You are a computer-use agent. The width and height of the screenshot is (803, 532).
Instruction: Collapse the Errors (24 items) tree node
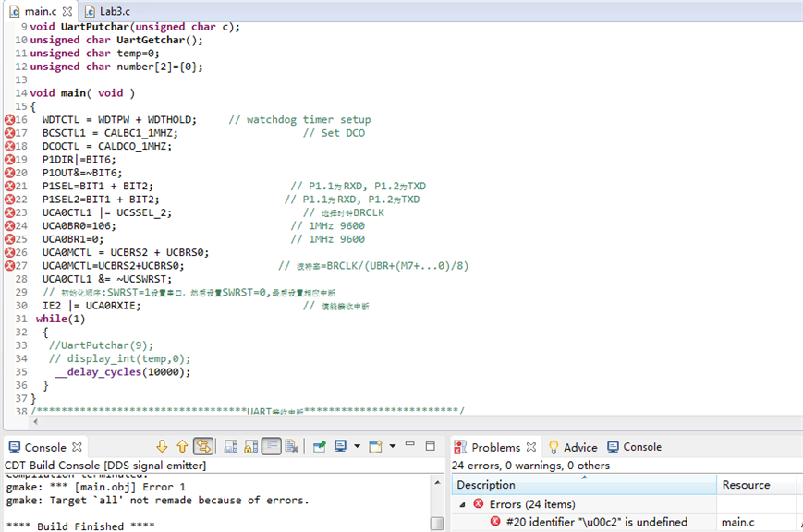(x=462, y=504)
